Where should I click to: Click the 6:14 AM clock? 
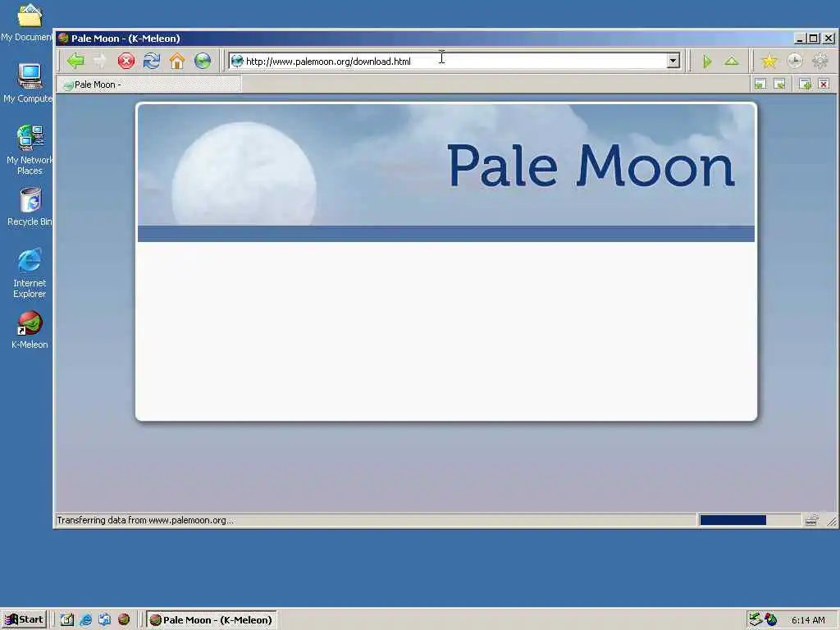(x=808, y=620)
